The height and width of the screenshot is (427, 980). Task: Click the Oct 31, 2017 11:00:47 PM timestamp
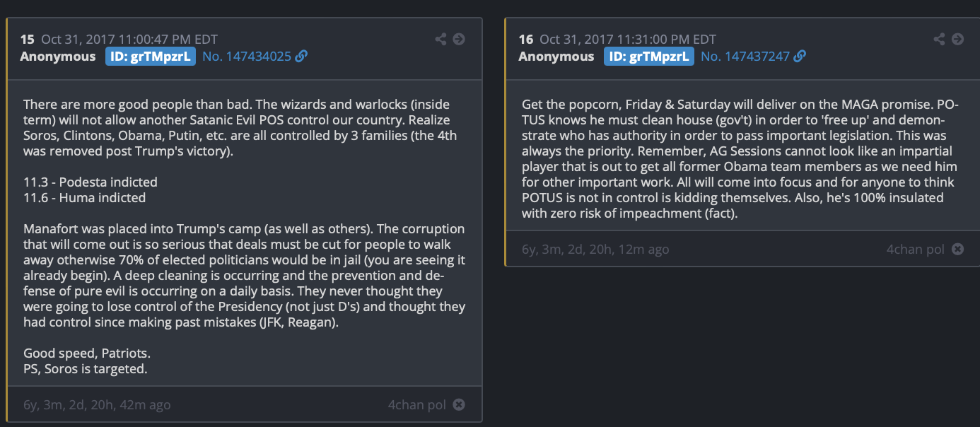coord(129,39)
